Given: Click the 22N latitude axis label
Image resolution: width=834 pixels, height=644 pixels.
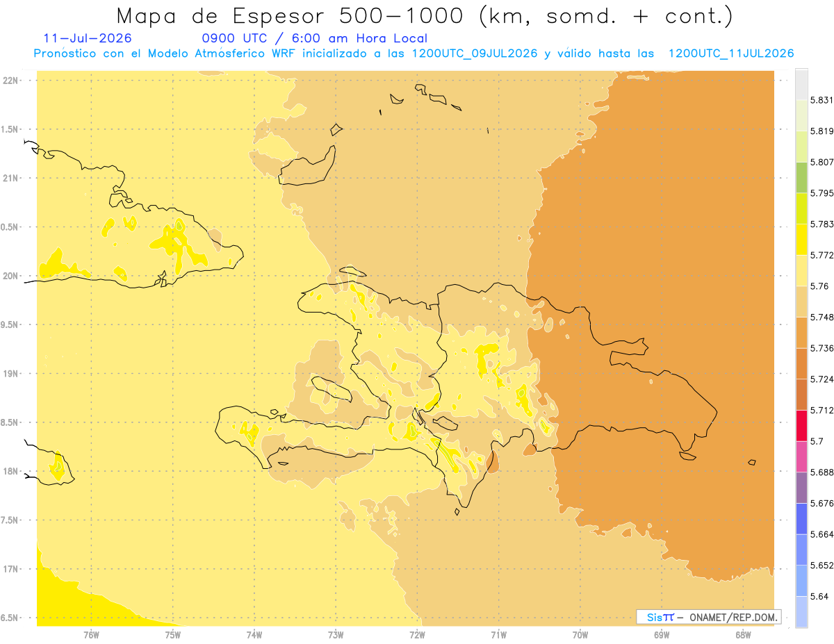Looking at the screenshot, I should (10, 81).
